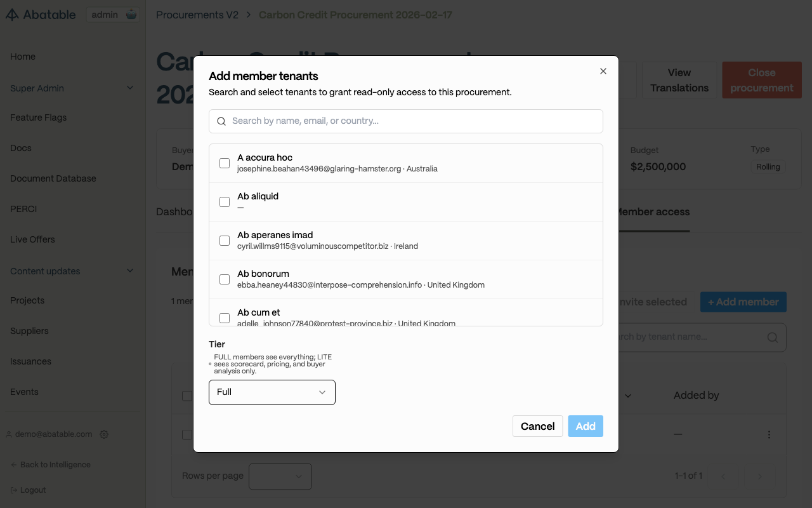Click the Back to Intelligence arrow
The height and width of the screenshot is (508, 812).
14,465
